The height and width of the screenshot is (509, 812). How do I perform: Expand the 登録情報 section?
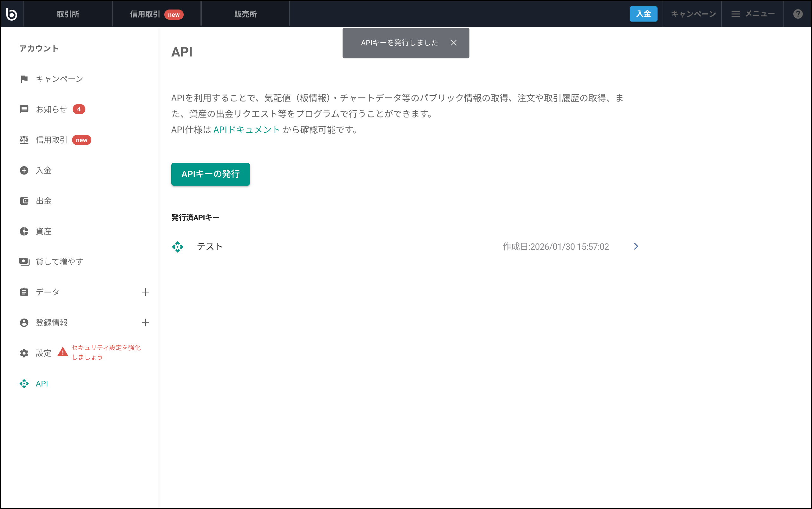coord(145,322)
